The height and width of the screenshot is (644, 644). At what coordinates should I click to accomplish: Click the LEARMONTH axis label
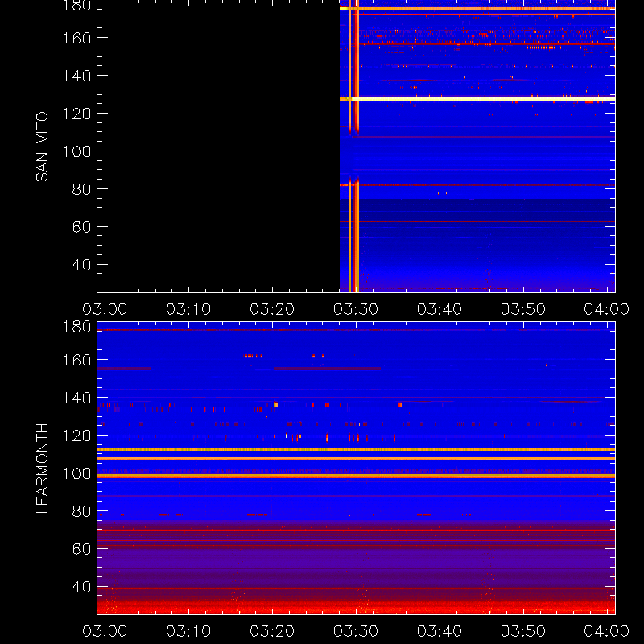[x=42, y=469]
